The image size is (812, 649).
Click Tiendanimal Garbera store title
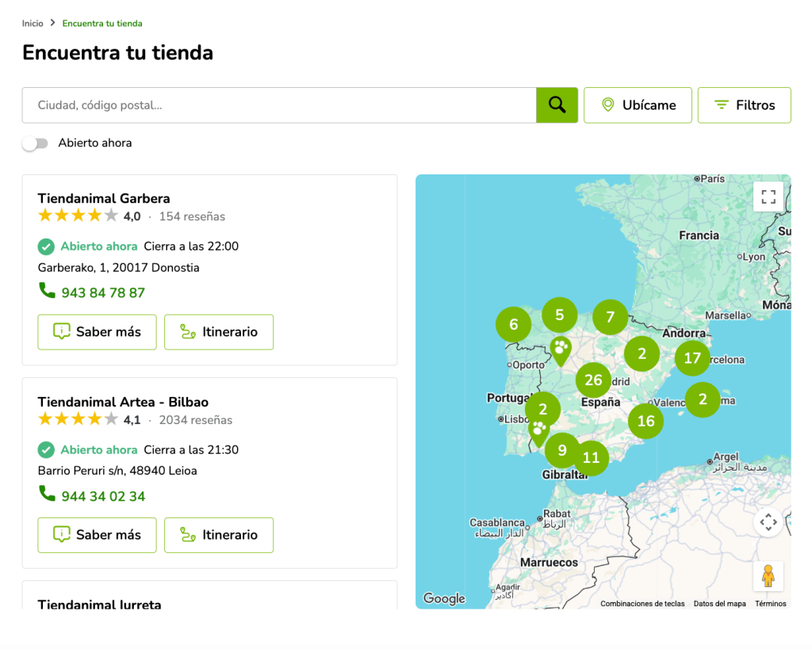click(x=104, y=198)
